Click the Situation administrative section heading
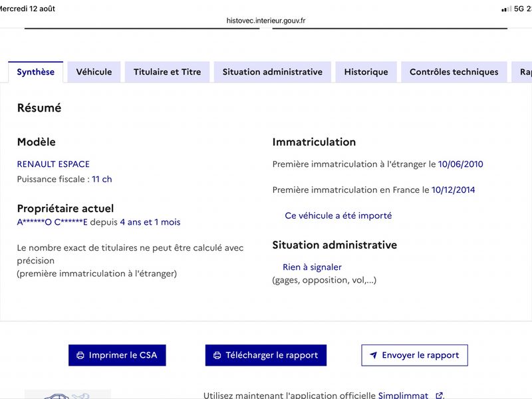Image resolution: width=532 pixels, height=399 pixels. [334, 245]
